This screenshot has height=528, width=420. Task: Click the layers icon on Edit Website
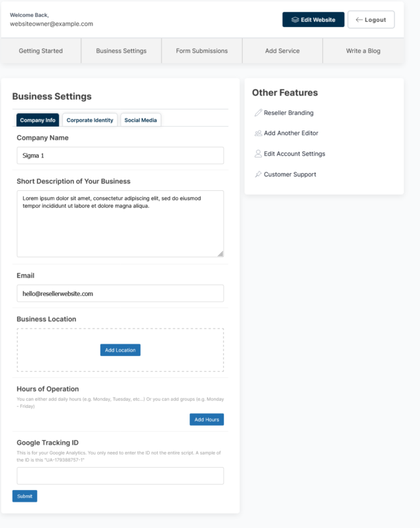295,20
